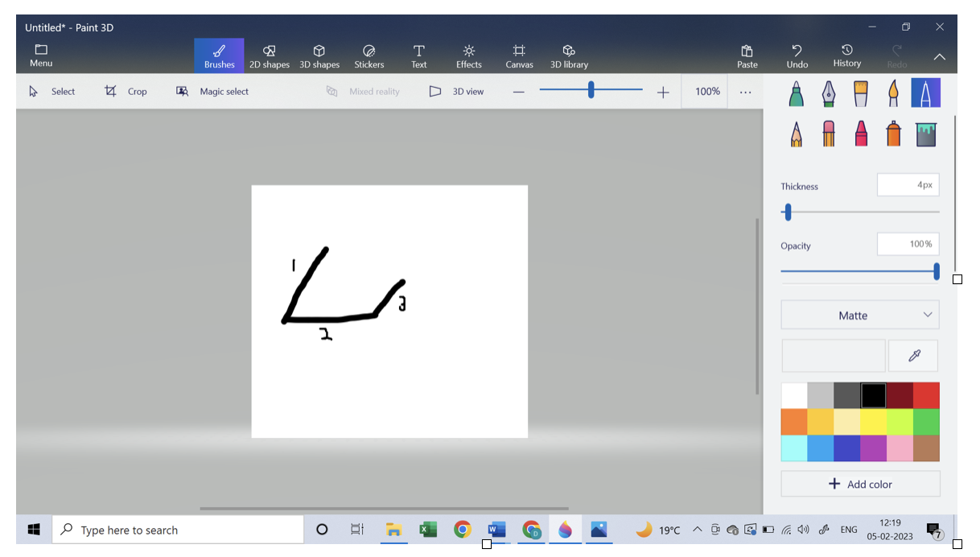The width and height of the screenshot is (980, 557).
Task: Collapse the ribbon with the chevron
Action: [939, 56]
